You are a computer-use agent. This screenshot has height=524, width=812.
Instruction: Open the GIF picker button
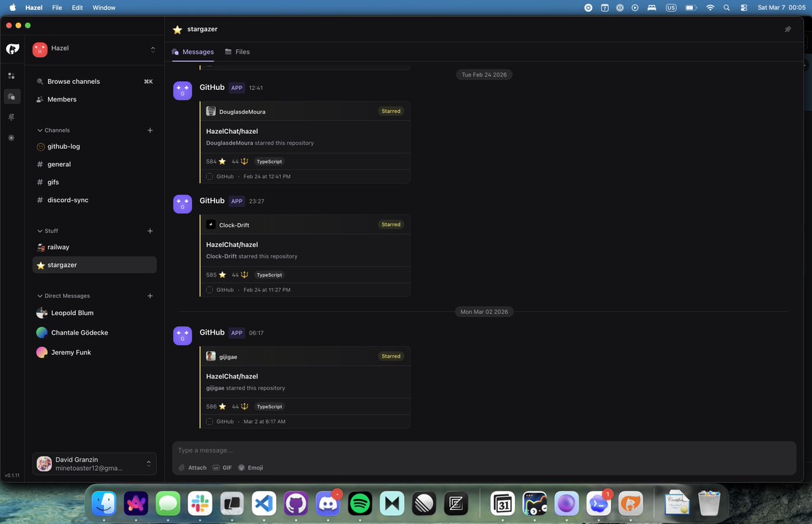point(222,468)
